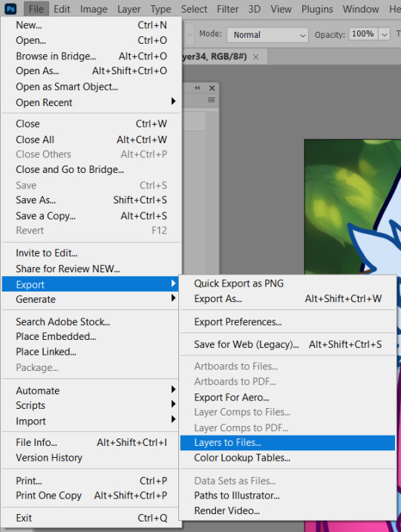Choose Export For Aero...

click(287, 397)
